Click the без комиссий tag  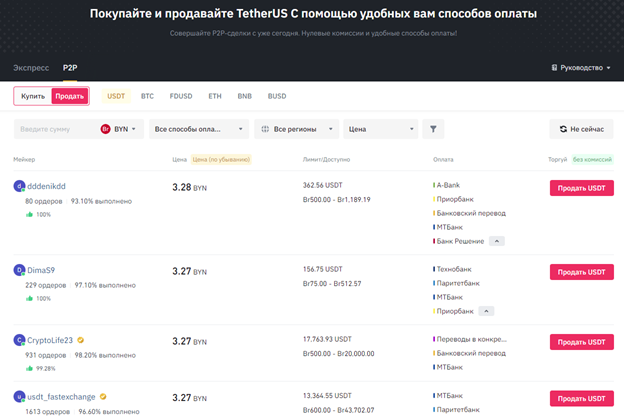(x=592, y=159)
